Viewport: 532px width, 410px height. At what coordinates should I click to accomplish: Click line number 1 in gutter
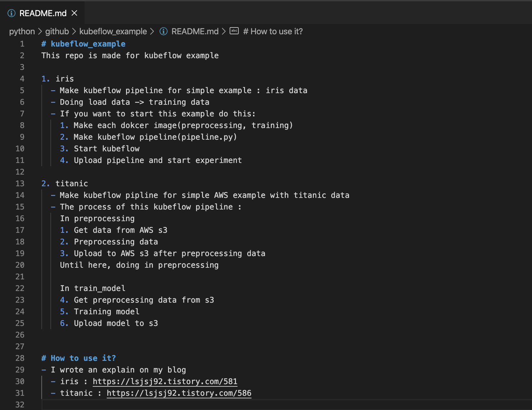(22, 44)
